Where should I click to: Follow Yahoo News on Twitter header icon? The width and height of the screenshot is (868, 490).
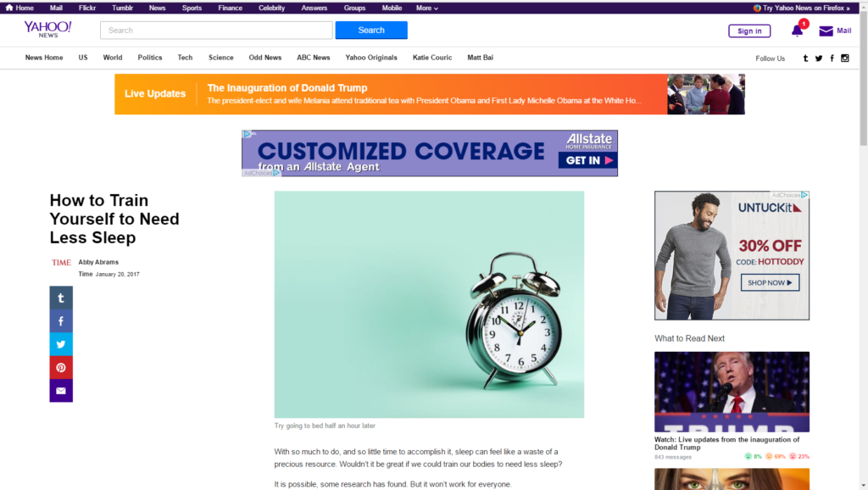pyautogui.click(x=819, y=58)
